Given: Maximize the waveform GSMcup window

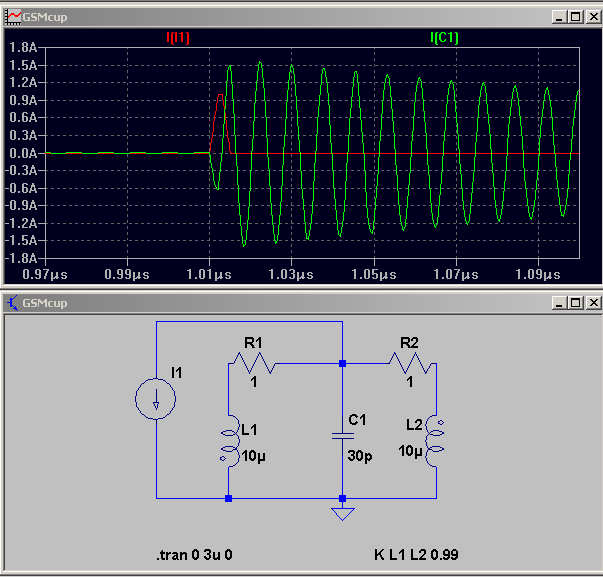Looking at the screenshot, I should [576, 17].
